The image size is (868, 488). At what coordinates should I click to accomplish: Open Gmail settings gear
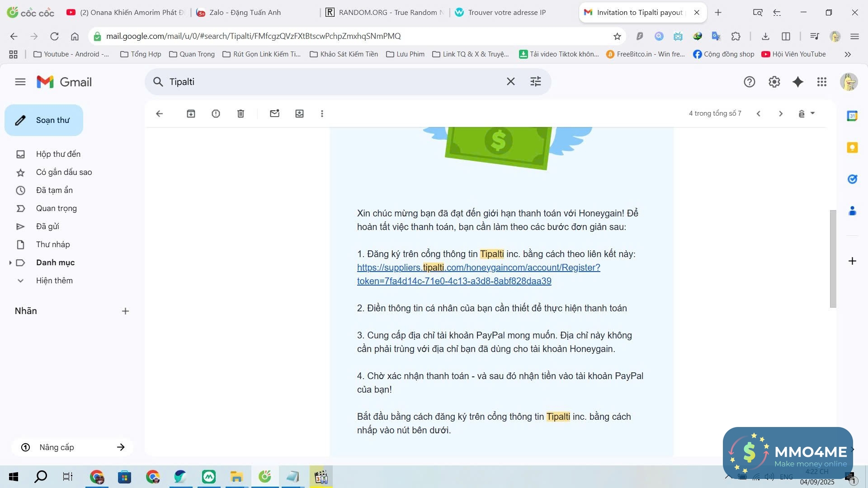pos(774,82)
